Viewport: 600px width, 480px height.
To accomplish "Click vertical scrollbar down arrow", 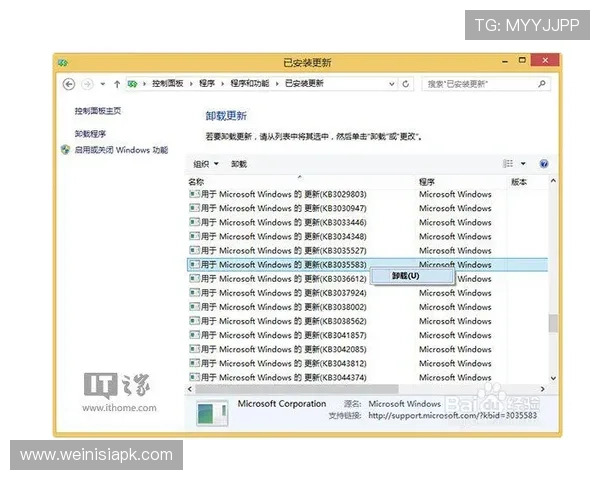I will (x=553, y=378).
